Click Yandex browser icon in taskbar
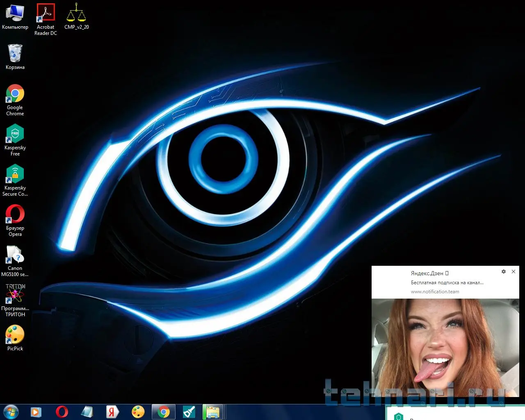Viewport: 525px width, 420px height. point(112,411)
